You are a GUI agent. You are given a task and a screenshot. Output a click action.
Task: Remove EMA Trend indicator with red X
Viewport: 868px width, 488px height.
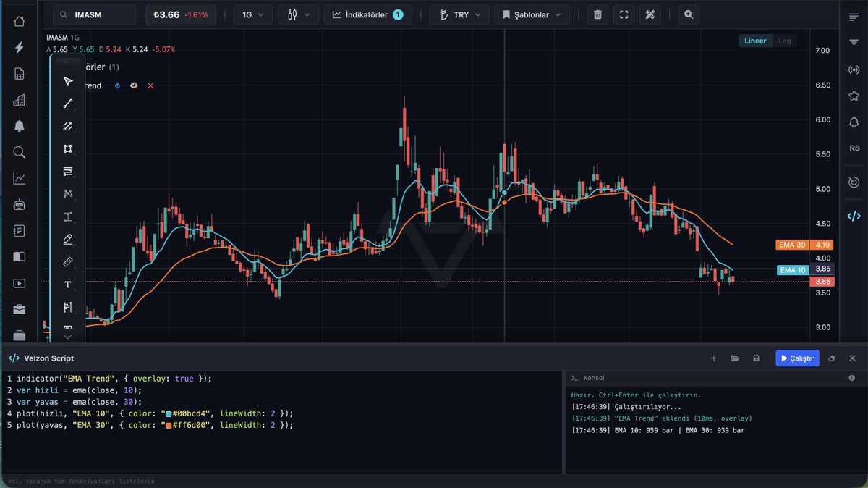pyautogui.click(x=150, y=85)
